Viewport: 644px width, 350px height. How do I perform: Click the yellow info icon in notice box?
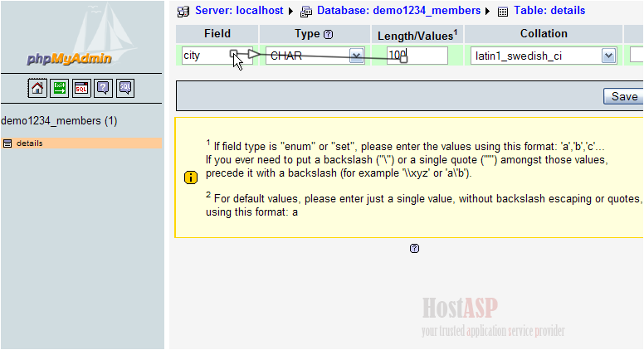[190, 177]
